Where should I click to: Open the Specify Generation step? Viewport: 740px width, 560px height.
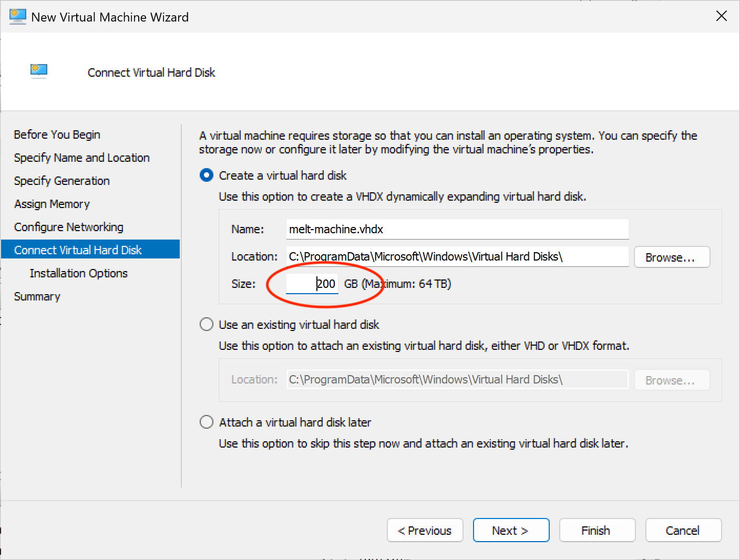coord(62,181)
